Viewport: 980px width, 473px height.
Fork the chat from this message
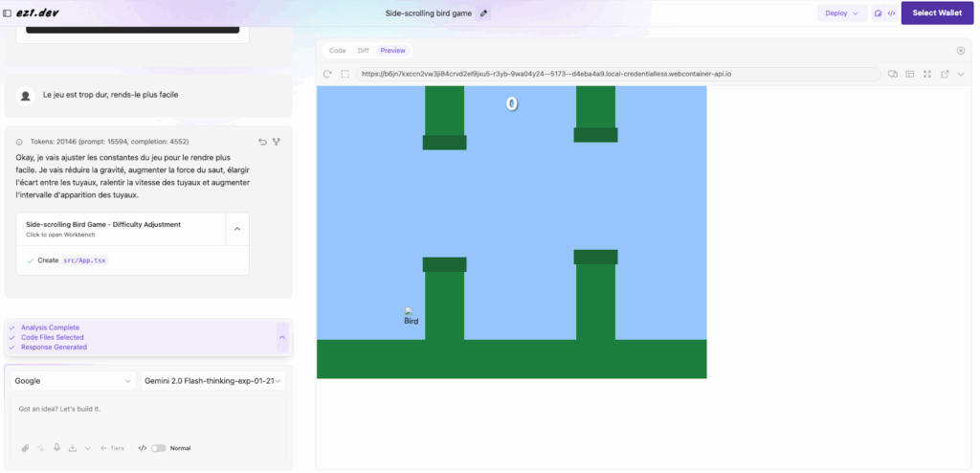(x=277, y=142)
